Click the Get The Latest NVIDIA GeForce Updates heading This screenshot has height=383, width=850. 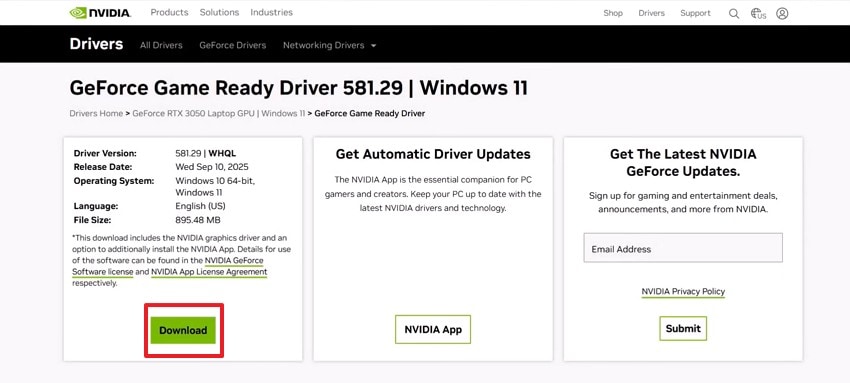coord(683,163)
